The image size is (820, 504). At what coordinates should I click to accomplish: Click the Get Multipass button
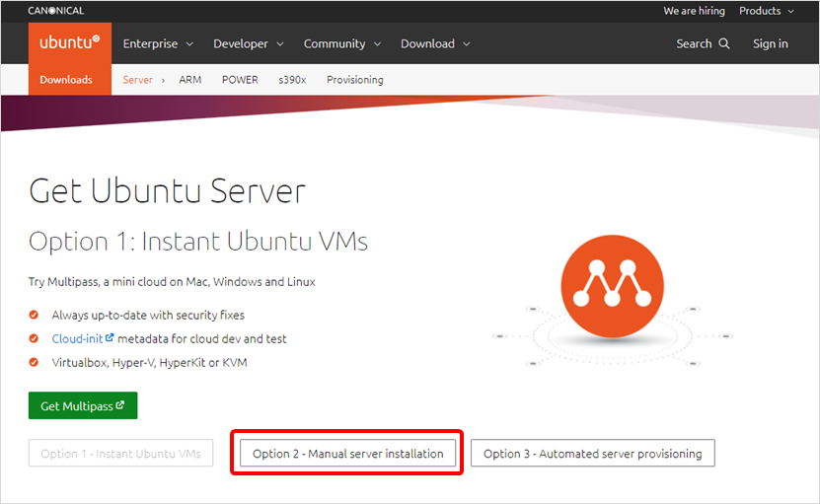coord(83,405)
